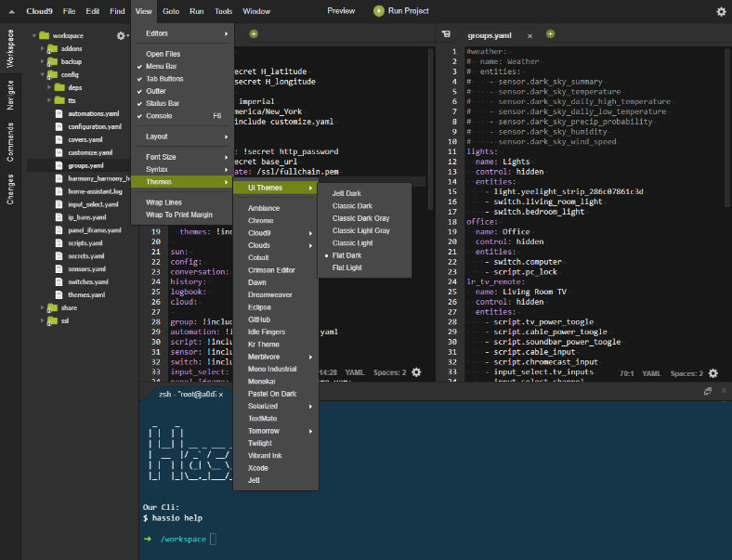Viewport: 732px width, 560px height.
Task: Open the Window menu
Action: coord(256,11)
